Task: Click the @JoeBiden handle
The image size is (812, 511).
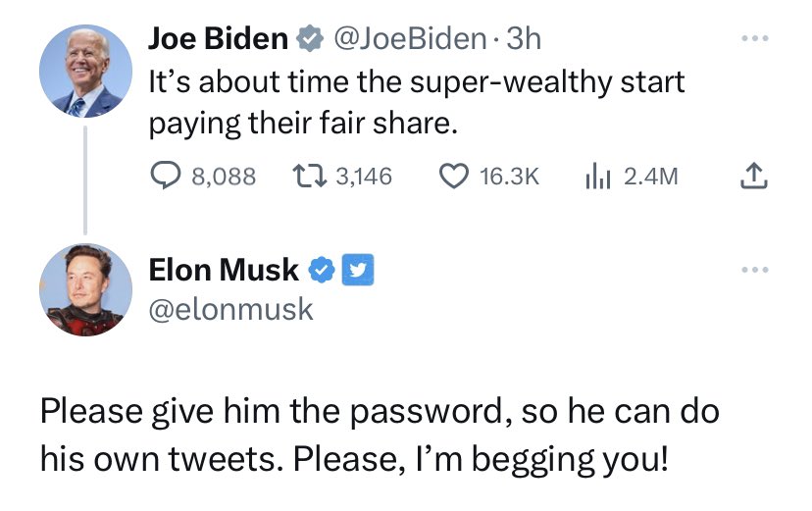Action: pos(409,40)
